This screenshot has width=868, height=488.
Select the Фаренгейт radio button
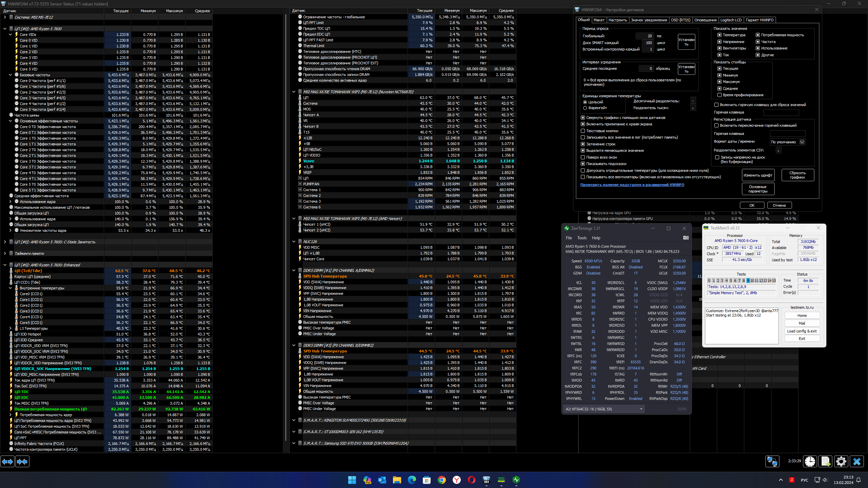585,108
